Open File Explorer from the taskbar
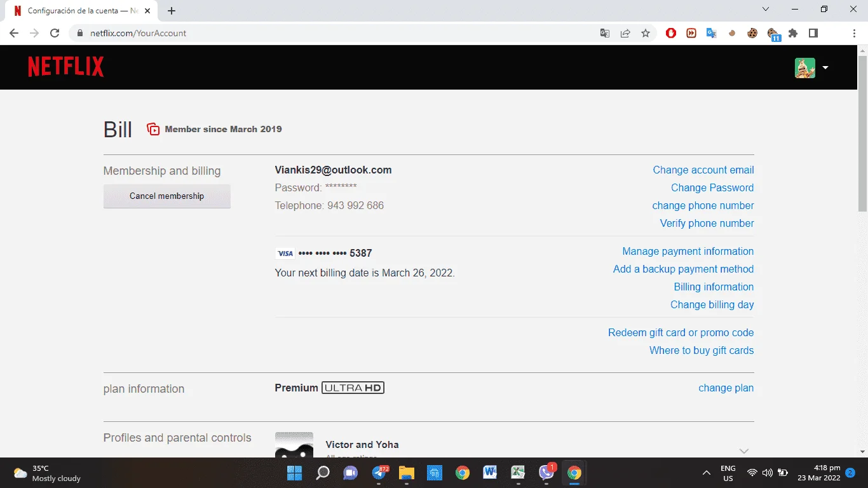The height and width of the screenshot is (488, 868). coord(406,473)
